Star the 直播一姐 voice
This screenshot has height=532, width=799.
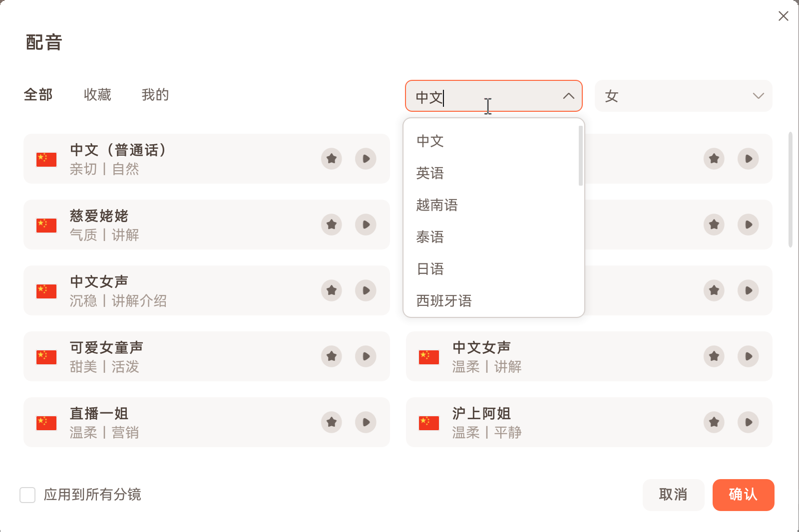coord(332,422)
